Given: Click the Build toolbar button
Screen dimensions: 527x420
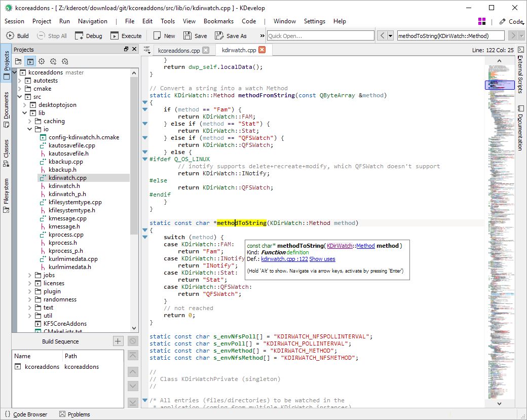Looking at the screenshot, I should 18,36.
